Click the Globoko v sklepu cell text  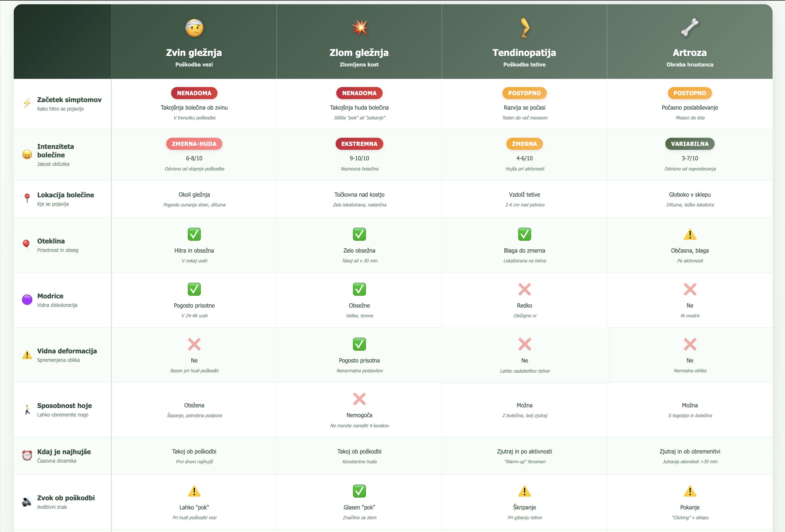(x=690, y=195)
